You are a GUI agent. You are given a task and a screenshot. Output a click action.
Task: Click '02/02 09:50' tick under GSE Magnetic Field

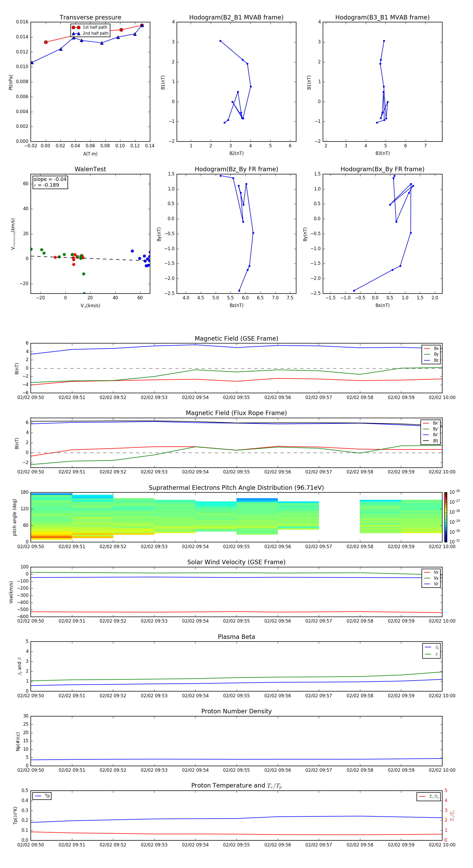click(x=31, y=398)
